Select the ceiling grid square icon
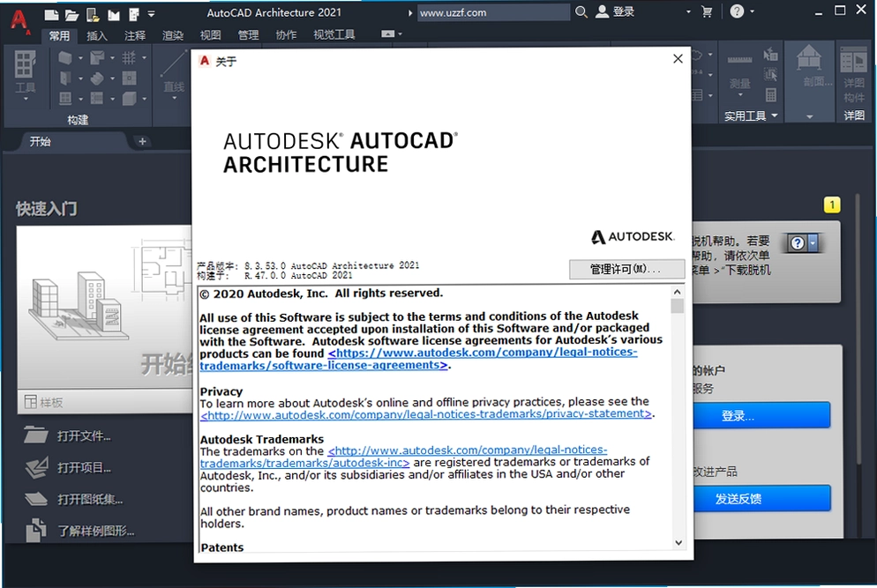877x588 pixels. tap(129, 78)
